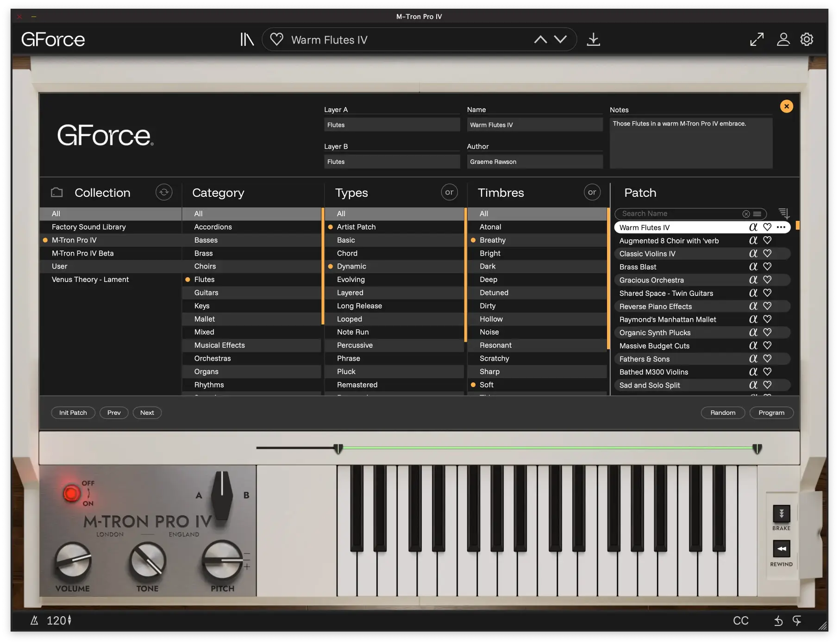Image resolution: width=839 pixels, height=644 pixels.
Task: Favorite the Classic Violins IV patch heart
Action: point(767,253)
